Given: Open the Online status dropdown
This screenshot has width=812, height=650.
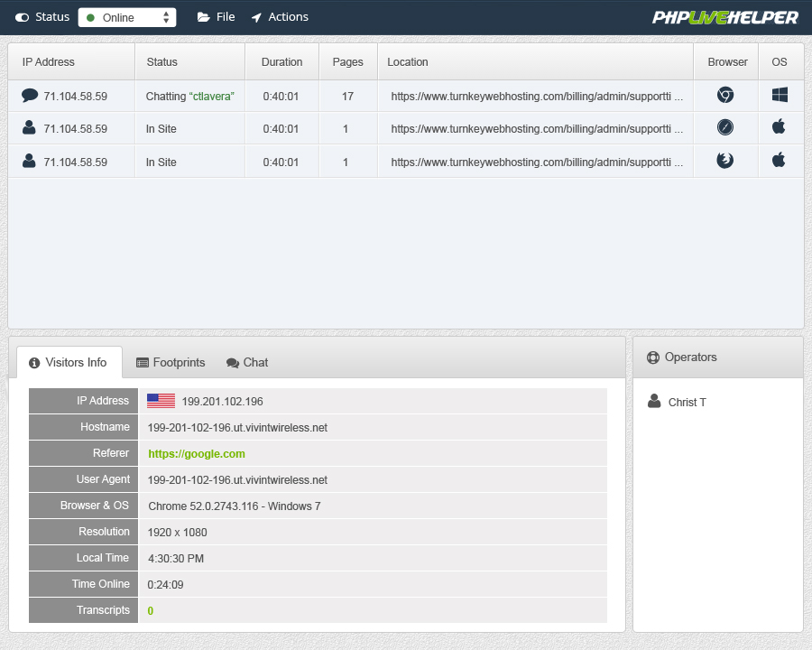Looking at the screenshot, I should click(127, 17).
